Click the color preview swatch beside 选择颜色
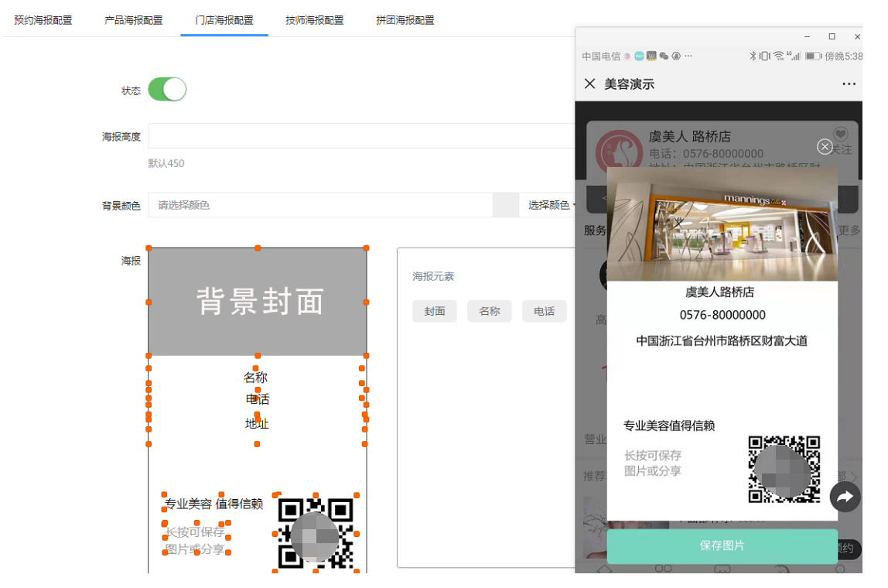This screenshot has width=888, height=588. (506, 205)
